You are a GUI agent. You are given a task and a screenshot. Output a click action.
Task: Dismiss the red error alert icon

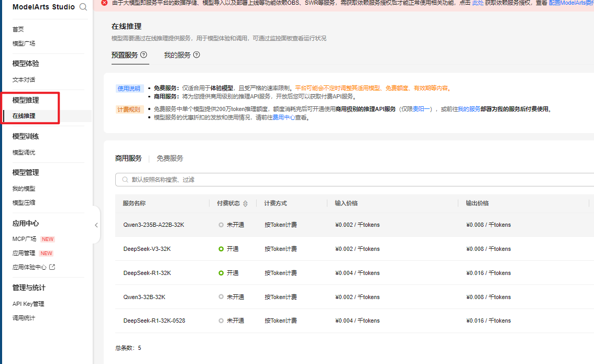[x=105, y=3]
